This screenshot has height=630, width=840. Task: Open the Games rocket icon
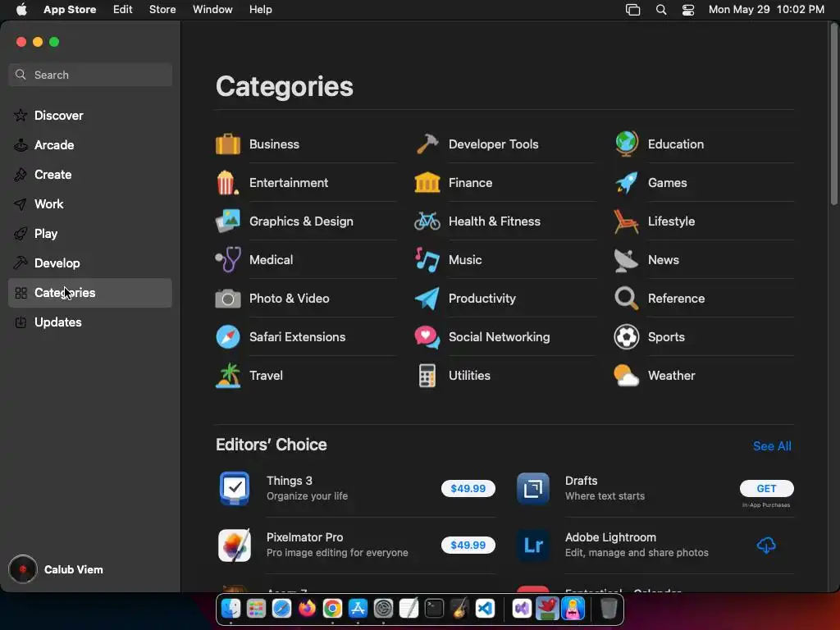point(626,183)
